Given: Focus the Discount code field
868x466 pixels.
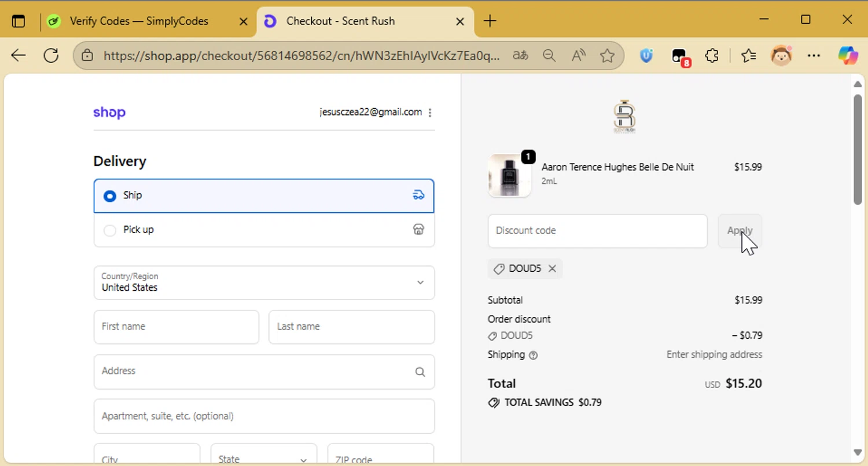Looking at the screenshot, I should coord(598,231).
